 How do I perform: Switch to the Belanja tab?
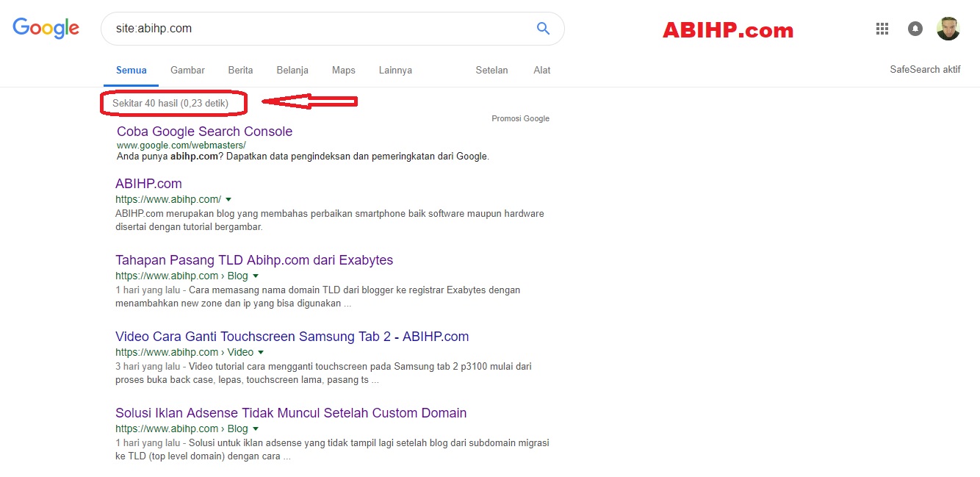click(x=292, y=71)
